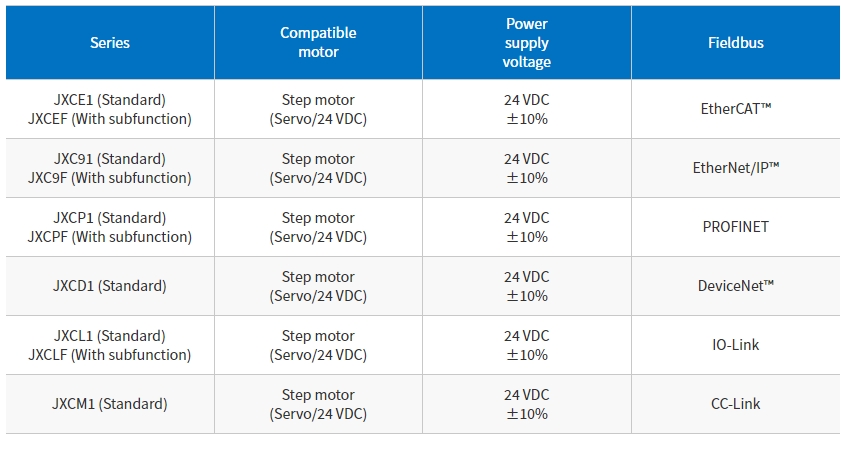This screenshot has height=453, width=855.
Task: Click the DeviceNet fieldbus cell
Action: [x=736, y=286]
